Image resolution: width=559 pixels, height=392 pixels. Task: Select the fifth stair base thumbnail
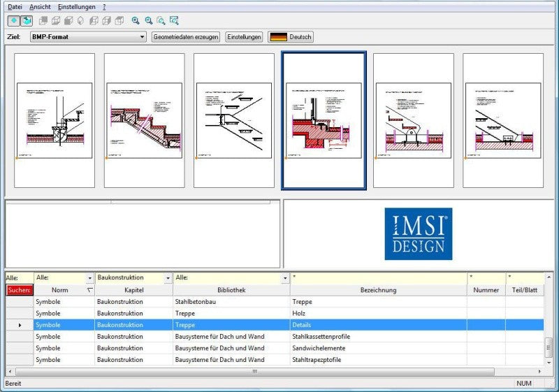pos(414,120)
